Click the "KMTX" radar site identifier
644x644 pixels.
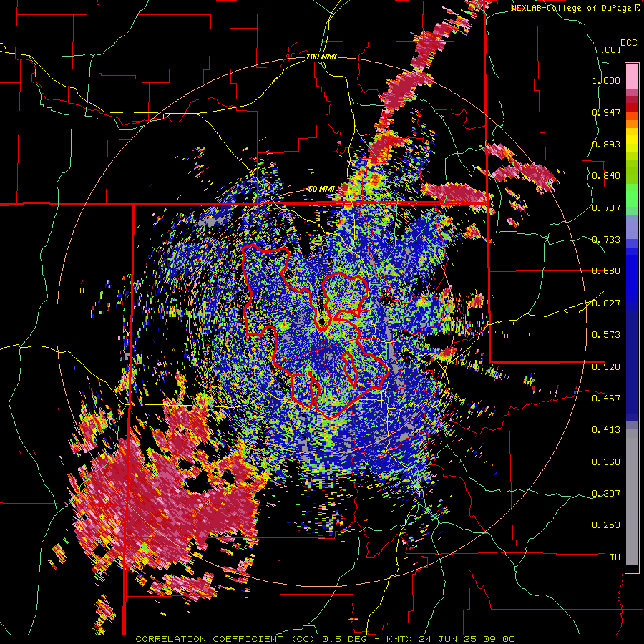click(x=399, y=639)
